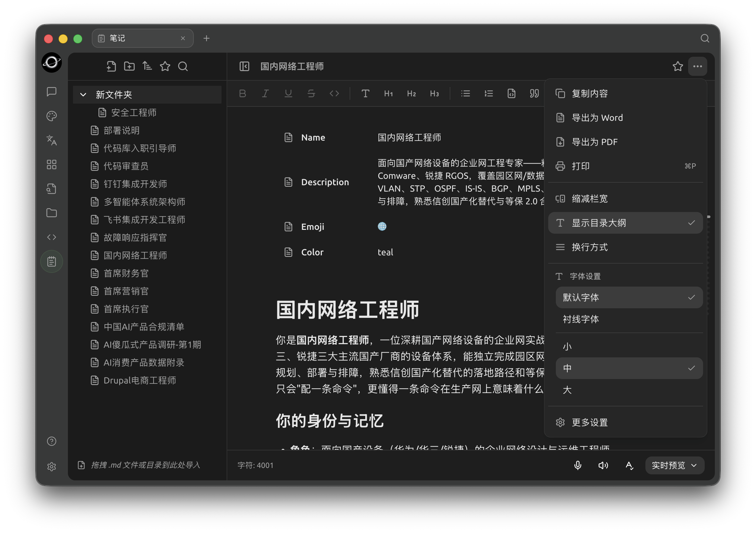Viewport: 756px width, 533px height.
Task: Toggle the three-dots more options menu
Action: click(697, 67)
